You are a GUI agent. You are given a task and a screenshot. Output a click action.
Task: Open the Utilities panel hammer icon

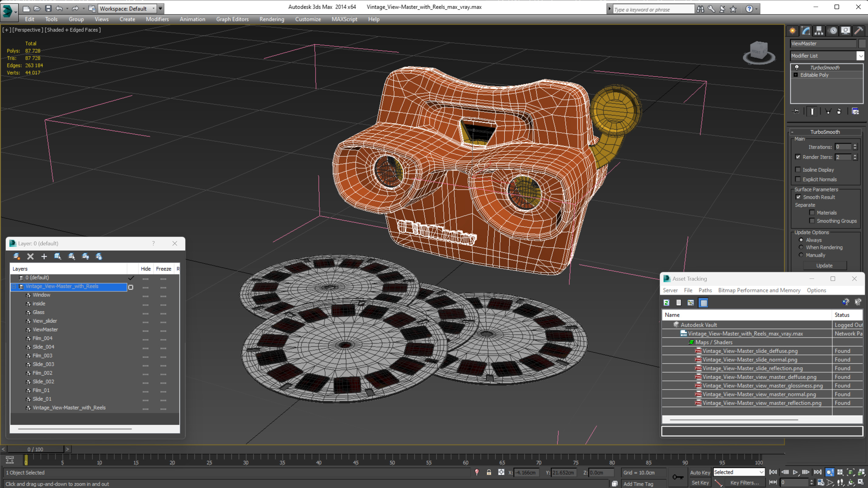(858, 31)
